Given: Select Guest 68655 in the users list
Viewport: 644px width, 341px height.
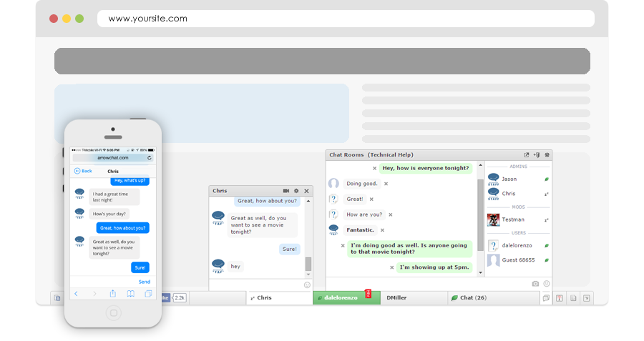Looking at the screenshot, I should pos(518,260).
